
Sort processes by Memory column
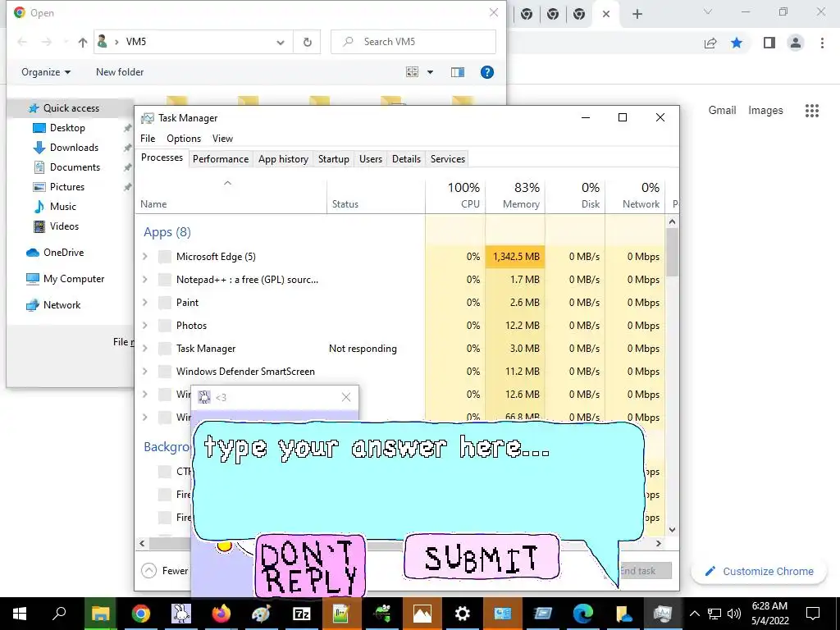[x=515, y=195]
